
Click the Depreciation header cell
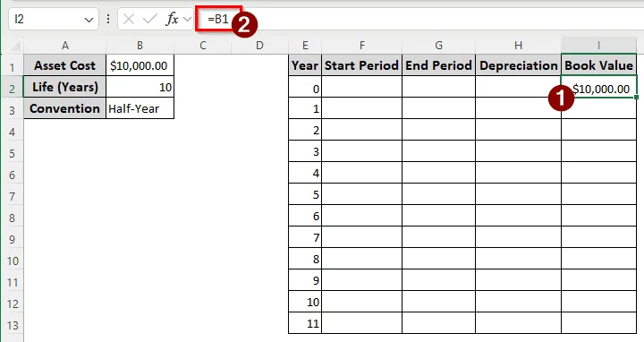click(518, 65)
